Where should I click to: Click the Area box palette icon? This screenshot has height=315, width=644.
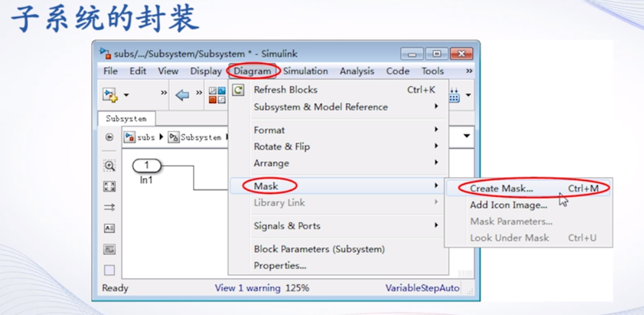click(x=109, y=270)
